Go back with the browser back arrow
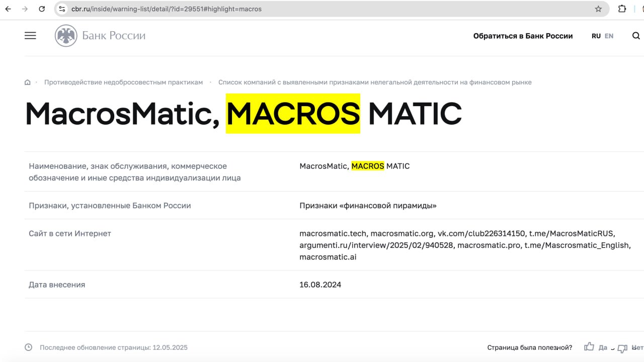Viewport: 644px width, 362px height. tap(8, 9)
